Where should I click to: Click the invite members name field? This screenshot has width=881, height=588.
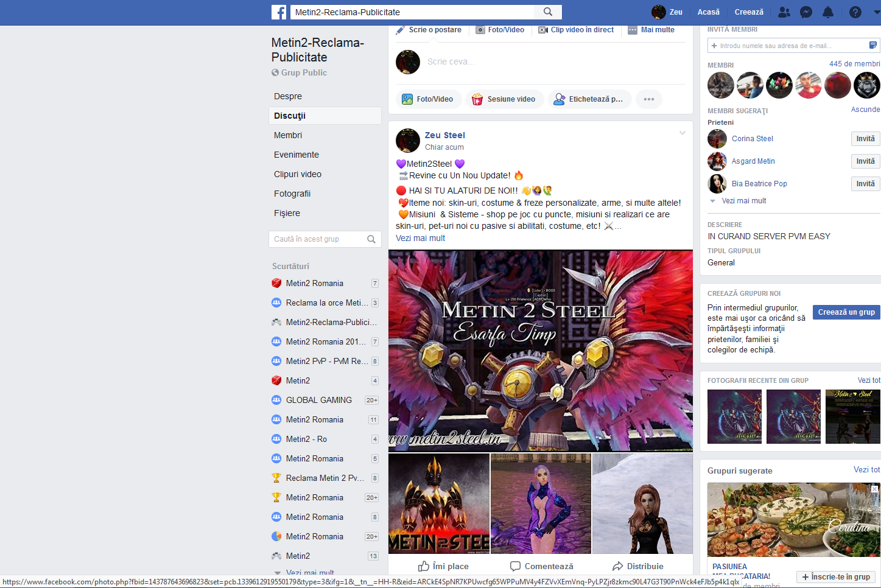pos(788,46)
